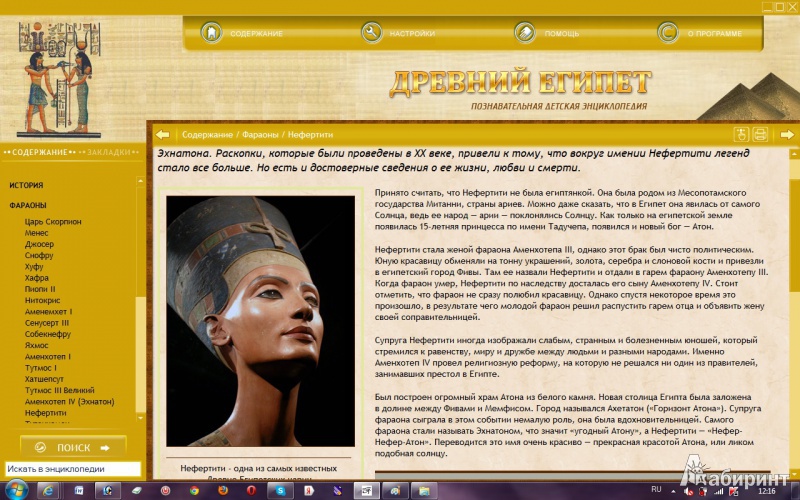
Task: Switch to the ЗАКЛАДКИ sidebar tab
Action: tap(109, 152)
